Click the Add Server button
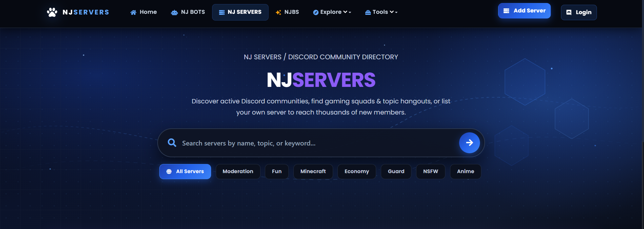Image resolution: width=644 pixels, height=229 pixels. click(524, 11)
